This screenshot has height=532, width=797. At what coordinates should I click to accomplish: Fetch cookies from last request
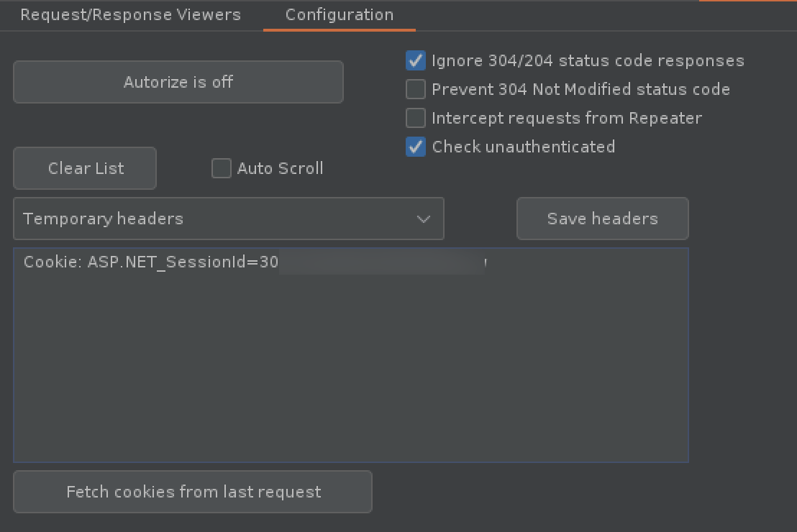tap(193, 492)
